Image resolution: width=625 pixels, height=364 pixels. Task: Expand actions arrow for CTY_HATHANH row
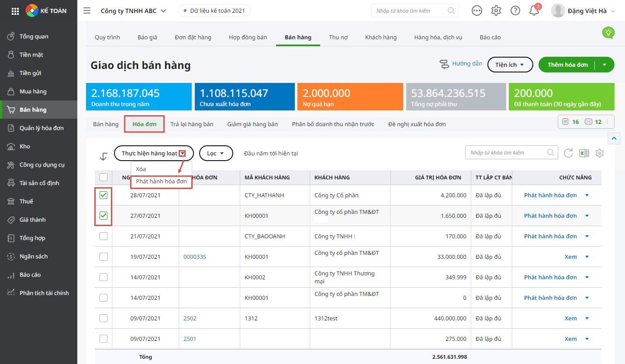[587, 195]
